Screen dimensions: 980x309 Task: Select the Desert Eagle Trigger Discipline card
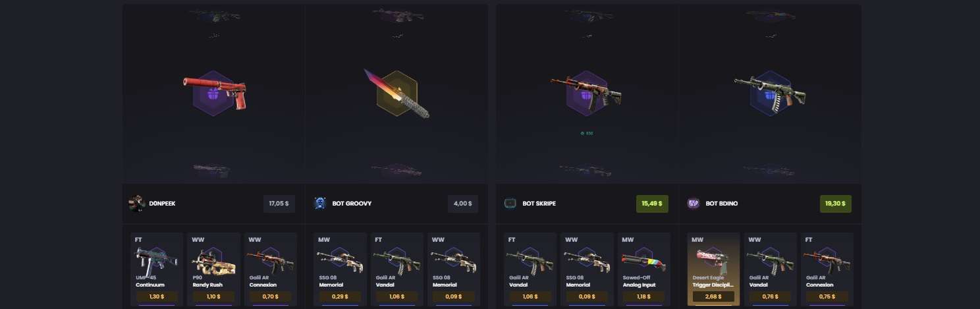(x=713, y=269)
